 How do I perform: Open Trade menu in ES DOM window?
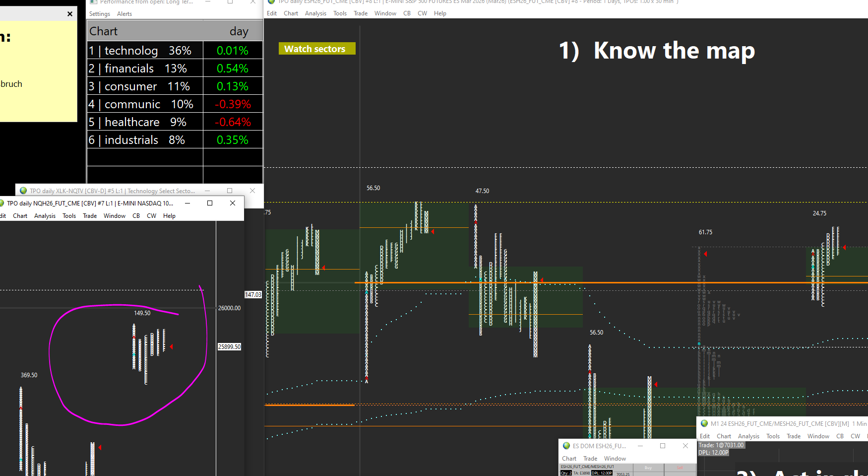tap(590, 459)
